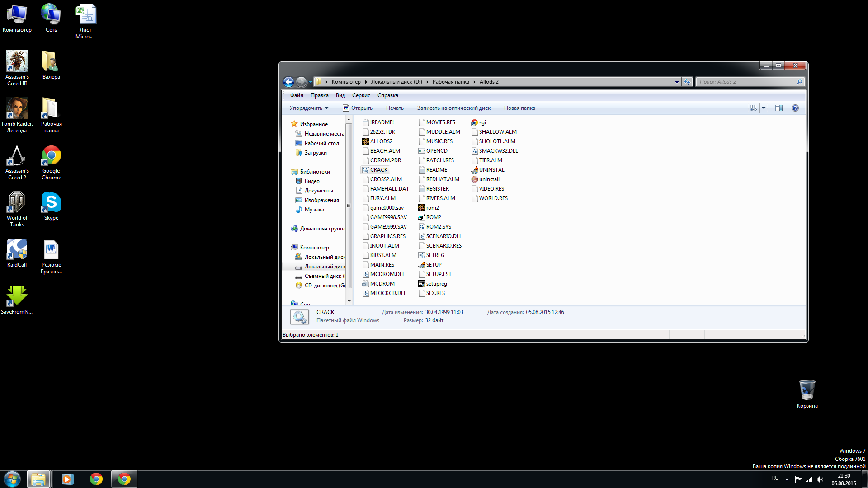The image size is (868, 488).
Task: Open the Вид menu
Action: pyautogui.click(x=340, y=95)
